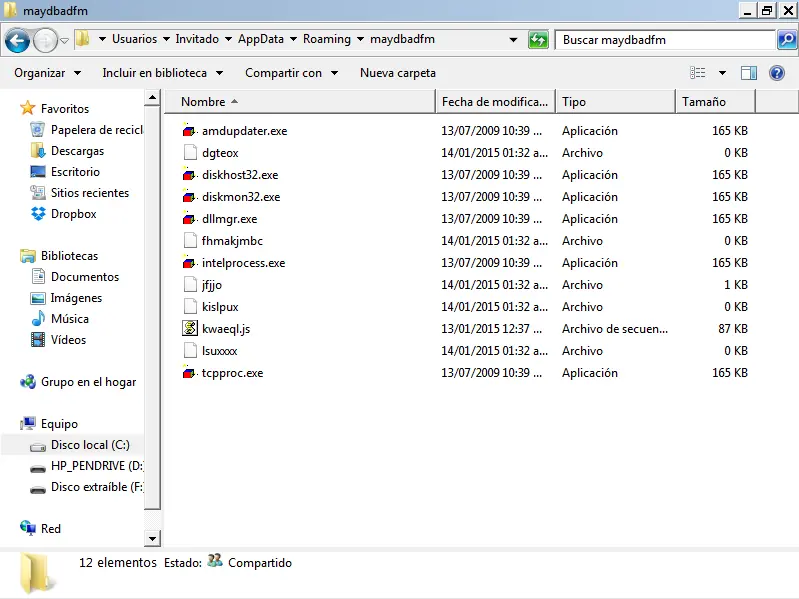Refresh the folder with green arrows button
Image resolution: width=799 pixels, height=599 pixels.
point(538,40)
